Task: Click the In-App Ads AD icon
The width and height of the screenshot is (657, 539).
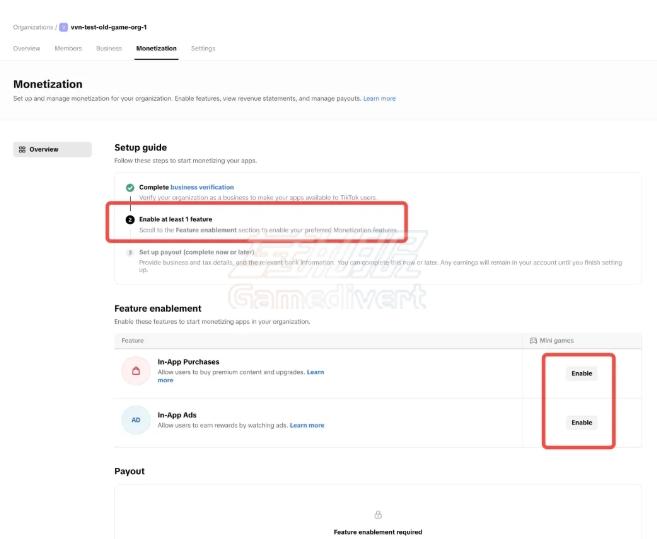Action: click(136, 420)
